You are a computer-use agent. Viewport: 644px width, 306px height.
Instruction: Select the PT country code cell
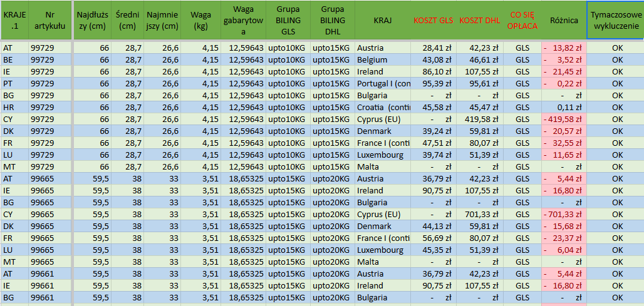(14, 83)
